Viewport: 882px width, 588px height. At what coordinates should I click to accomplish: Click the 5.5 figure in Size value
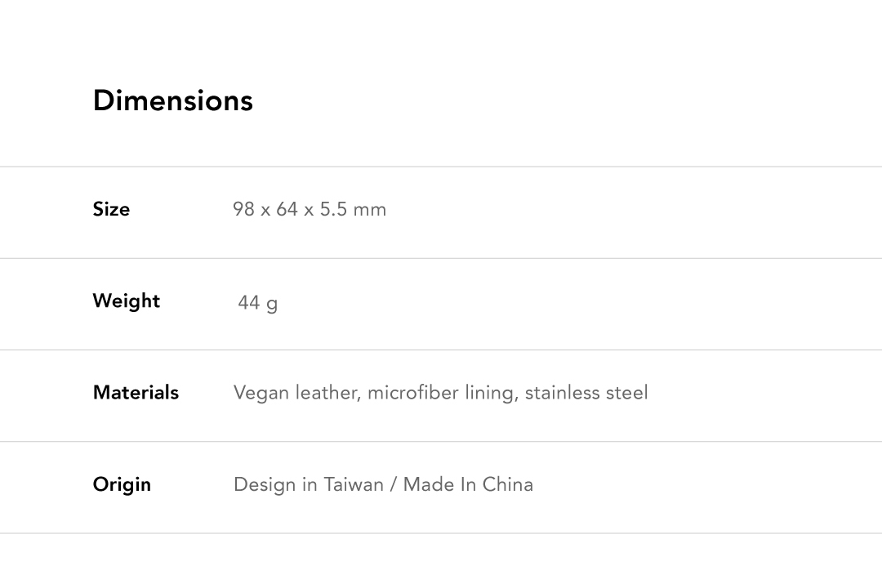point(333,209)
